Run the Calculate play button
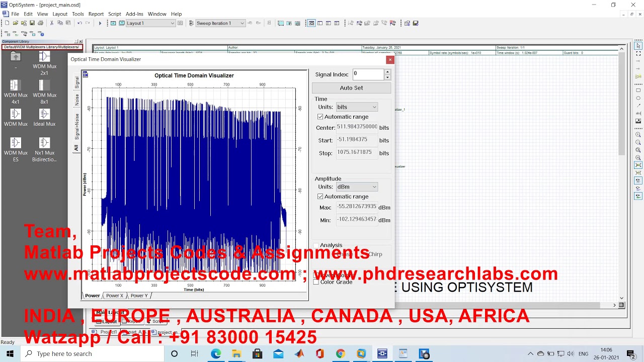The width and height of the screenshot is (644, 362). (x=100, y=23)
